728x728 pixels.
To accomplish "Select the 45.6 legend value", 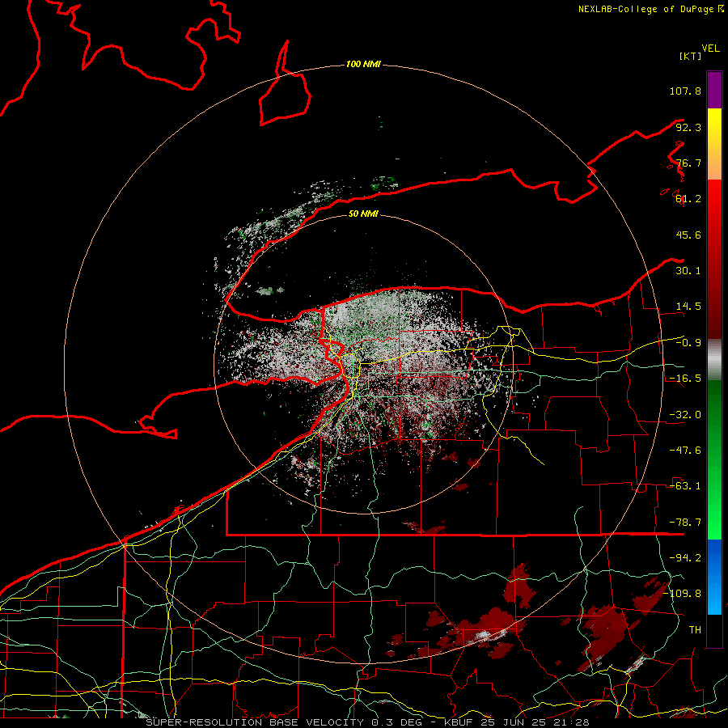I will point(688,235).
